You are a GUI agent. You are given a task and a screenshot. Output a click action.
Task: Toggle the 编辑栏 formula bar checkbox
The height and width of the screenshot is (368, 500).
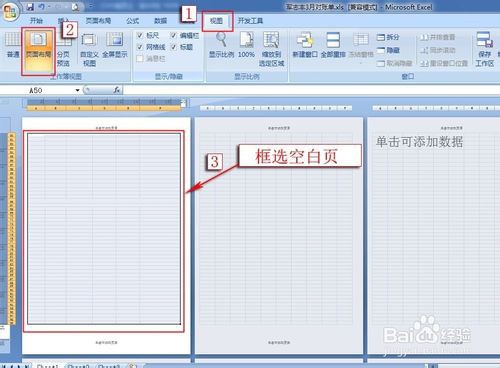[x=174, y=35]
